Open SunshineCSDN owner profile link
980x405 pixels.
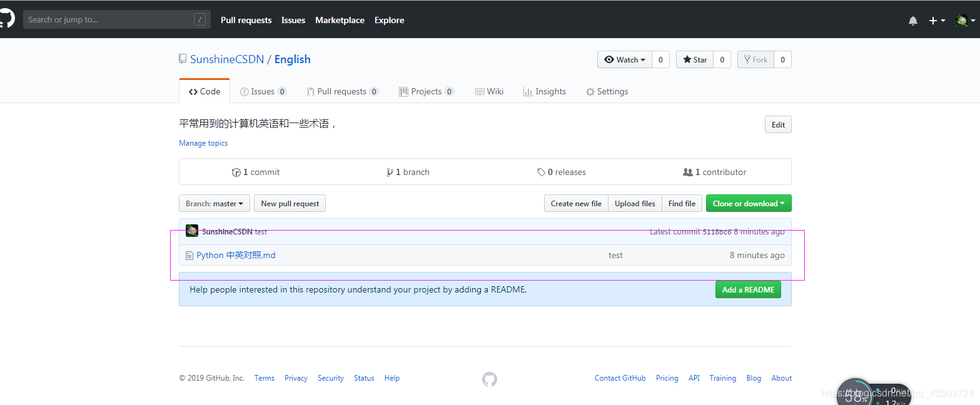pyautogui.click(x=227, y=59)
